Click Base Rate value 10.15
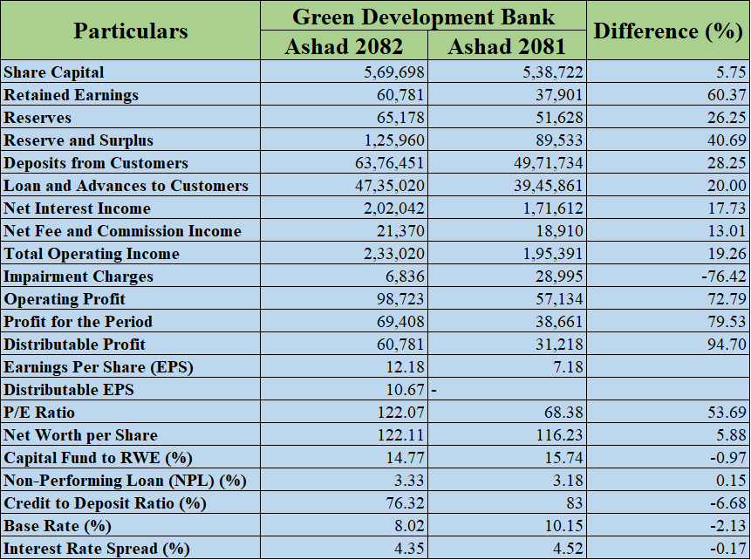Viewport: 751px width, 560px height. coord(564,526)
